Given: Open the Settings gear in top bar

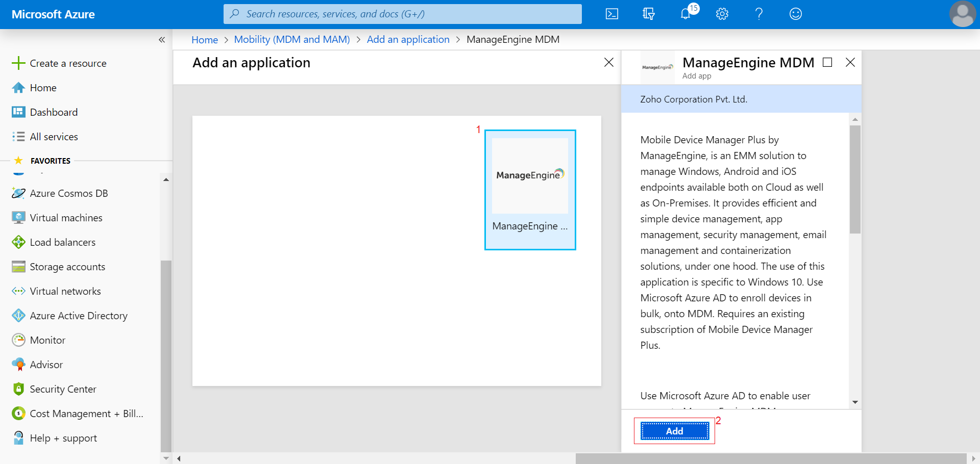Looking at the screenshot, I should (x=722, y=14).
